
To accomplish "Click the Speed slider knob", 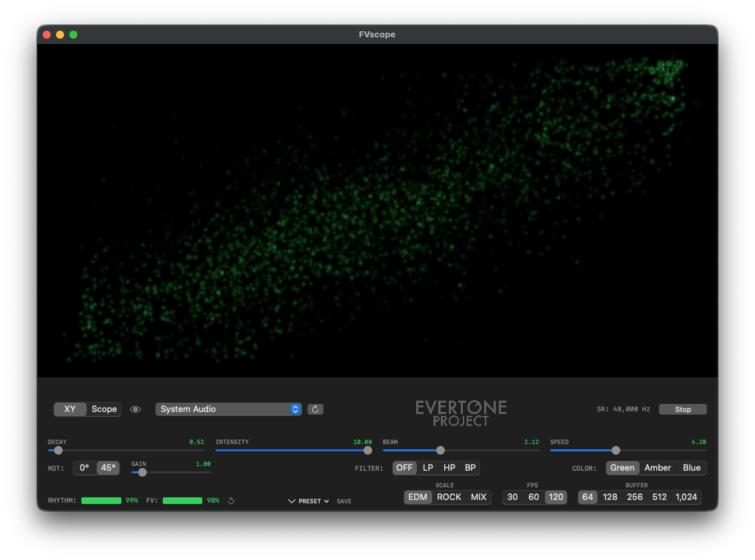I will pyautogui.click(x=616, y=451).
